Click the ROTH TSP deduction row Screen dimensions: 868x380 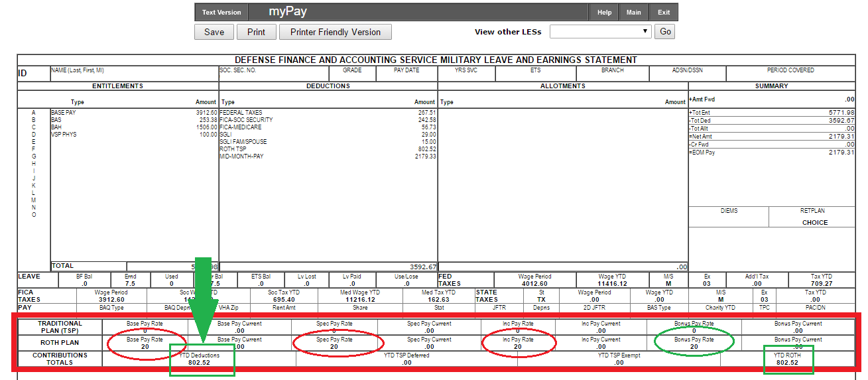click(x=328, y=149)
